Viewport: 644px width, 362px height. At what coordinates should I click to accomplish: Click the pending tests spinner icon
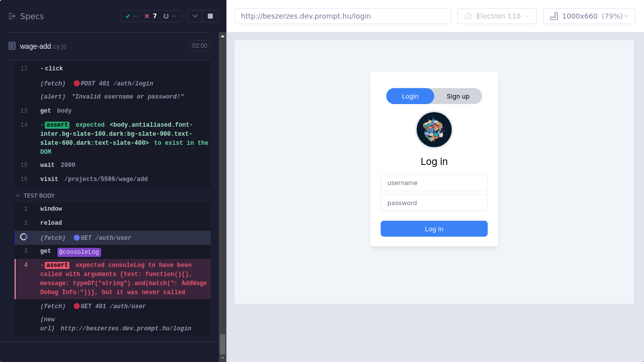(166, 16)
